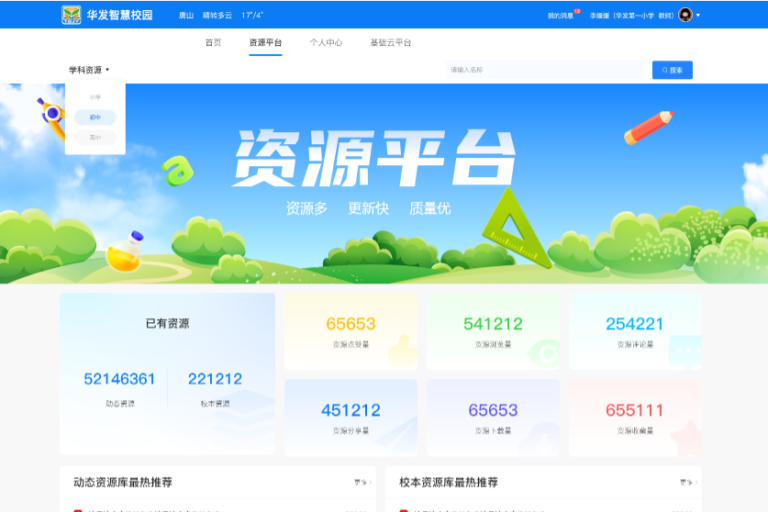This screenshot has width=768, height=512.
Task: Click the thumbs-up icon on 资源点赞量 card
Action: 402,349
